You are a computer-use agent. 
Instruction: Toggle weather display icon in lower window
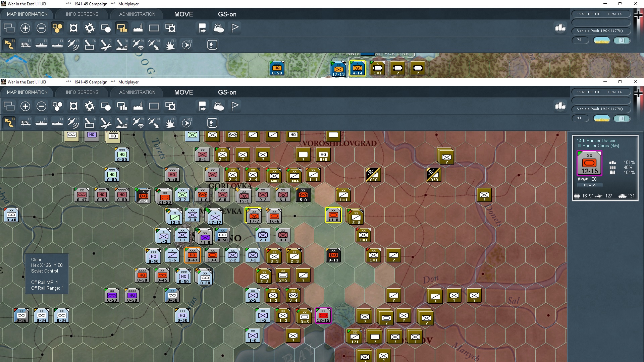point(219,107)
